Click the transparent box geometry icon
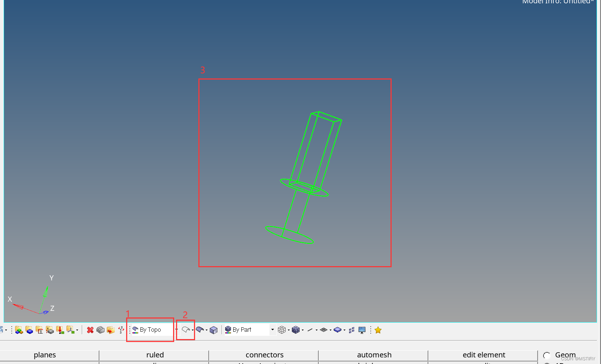Viewport: 601px width, 364px height. [x=214, y=330]
